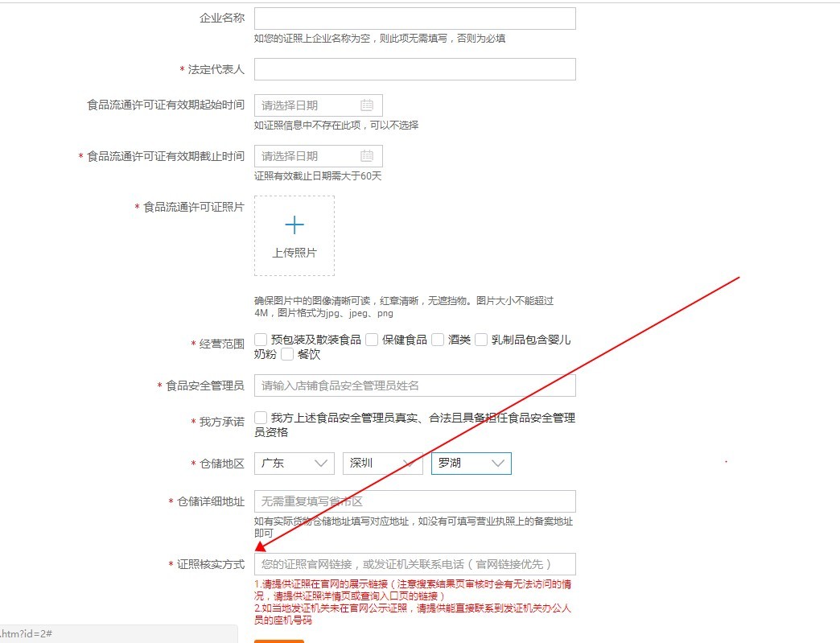Open the 有效期起始时间 date picker field
This screenshot has height=643, width=840.
(x=318, y=105)
